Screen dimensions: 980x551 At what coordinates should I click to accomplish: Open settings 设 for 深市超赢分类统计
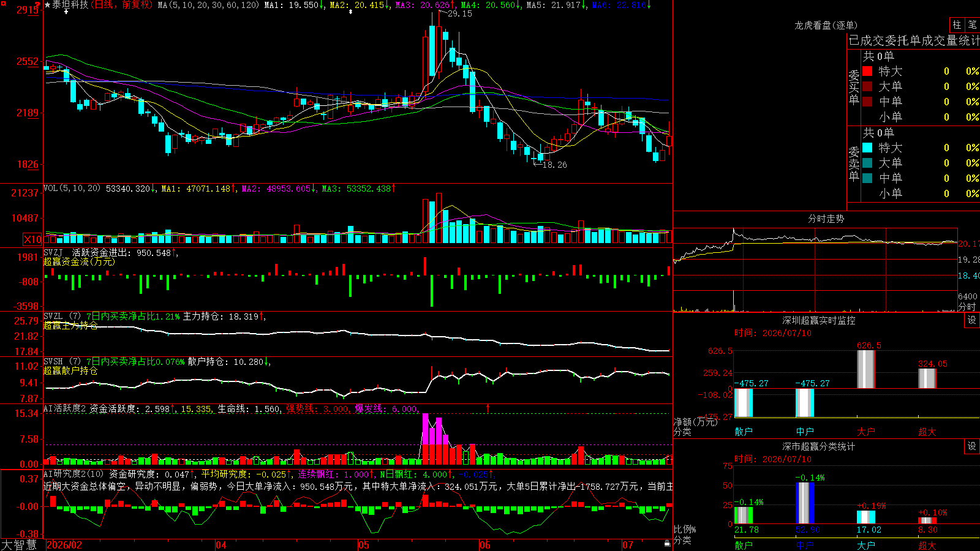pyautogui.click(x=972, y=446)
